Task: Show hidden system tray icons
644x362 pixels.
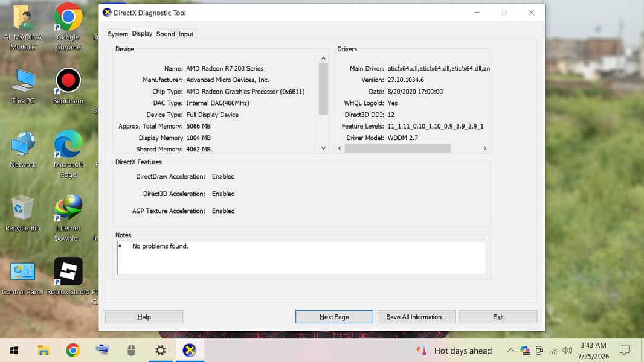Action: [510, 351]
